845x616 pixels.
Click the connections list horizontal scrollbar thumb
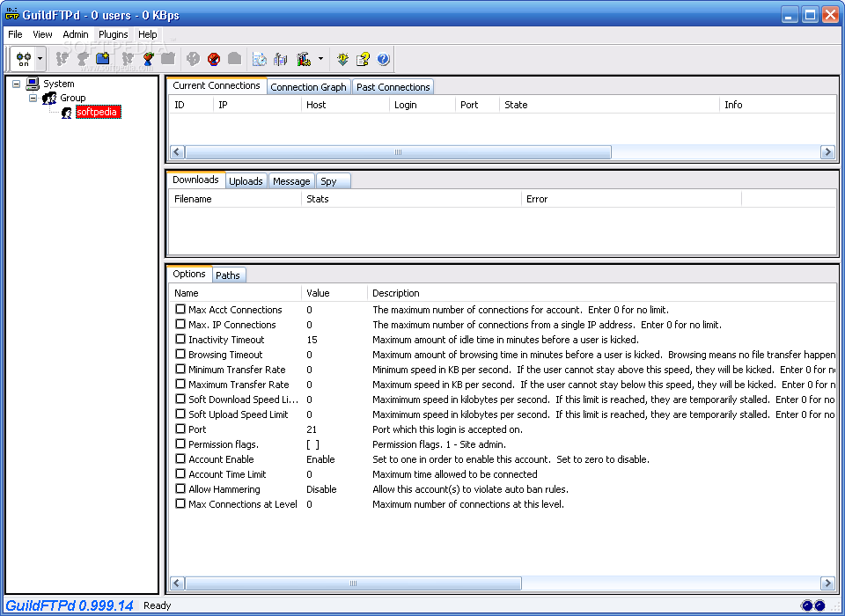(398, 152)
